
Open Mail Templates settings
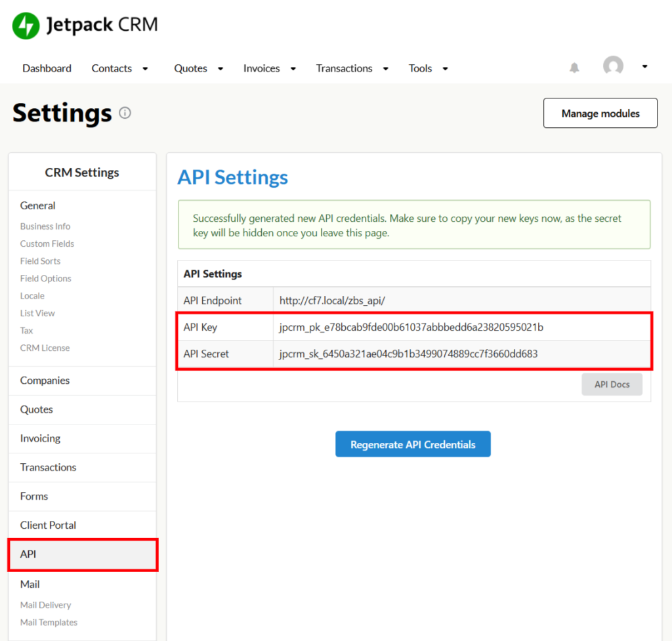click(x=49, y=623)
